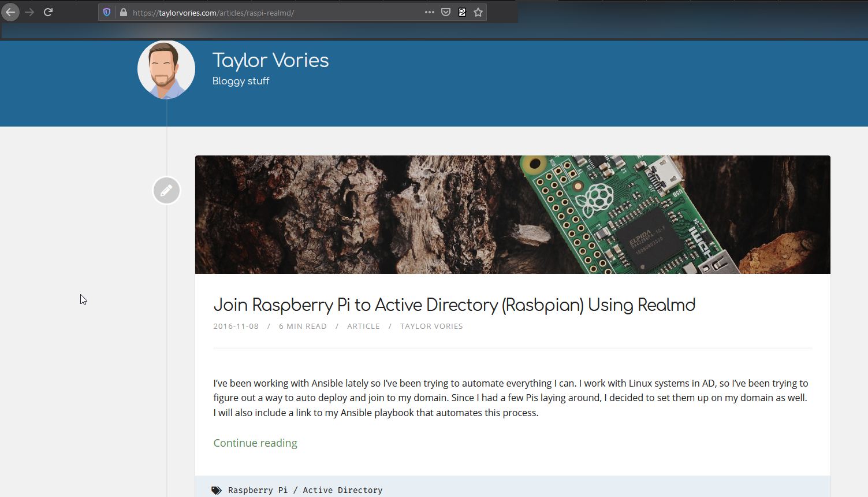This screenshot has height=497, width=868.
Task: Click the extension icon beside the bookmark star
Action: tap(461, 12)
